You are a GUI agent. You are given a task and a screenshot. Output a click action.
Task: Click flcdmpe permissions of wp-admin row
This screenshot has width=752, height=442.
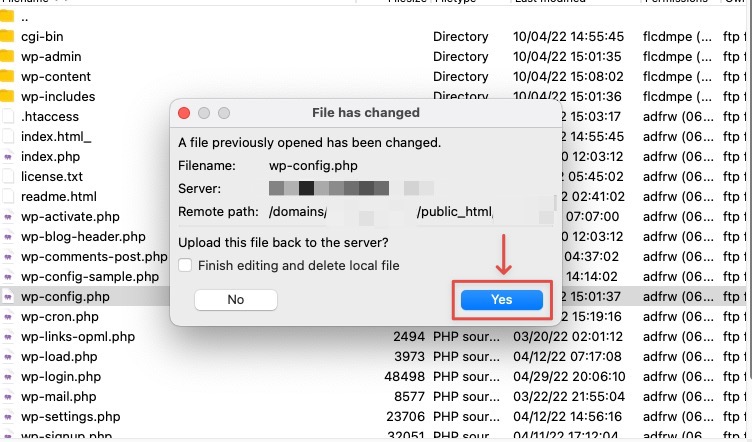click(677, 57)
